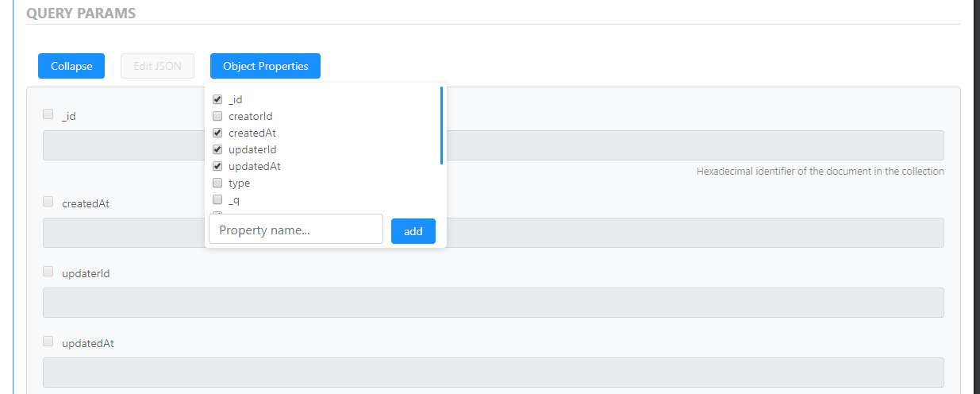This screenshot has height=394, width=980.
Task: Click the disabled Edit JSON button
Action: coord(157,66)
